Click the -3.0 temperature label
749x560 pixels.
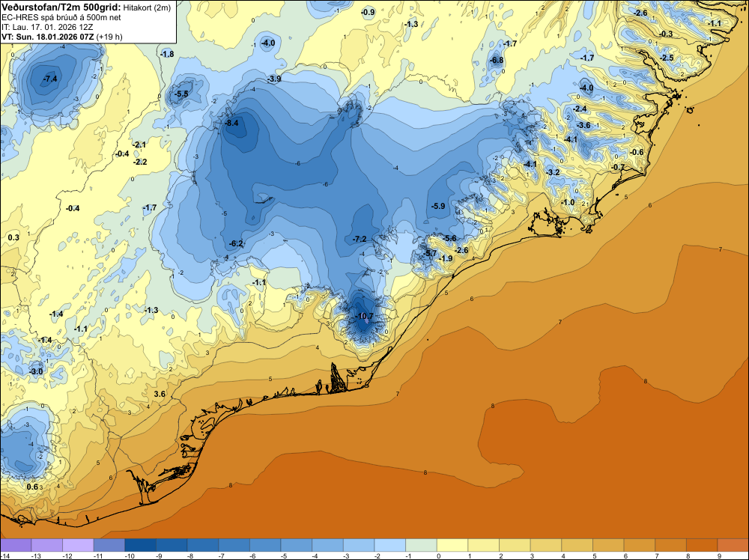36,371
